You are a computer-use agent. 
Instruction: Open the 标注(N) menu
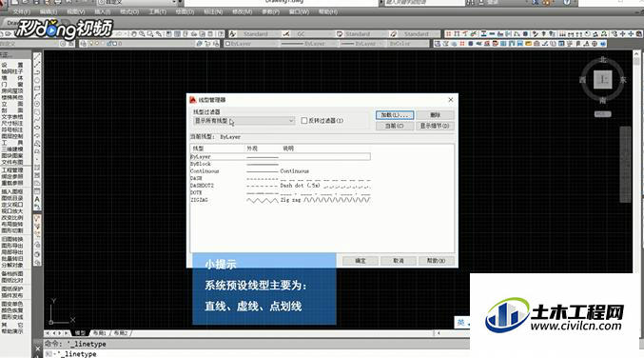(213, 12)
